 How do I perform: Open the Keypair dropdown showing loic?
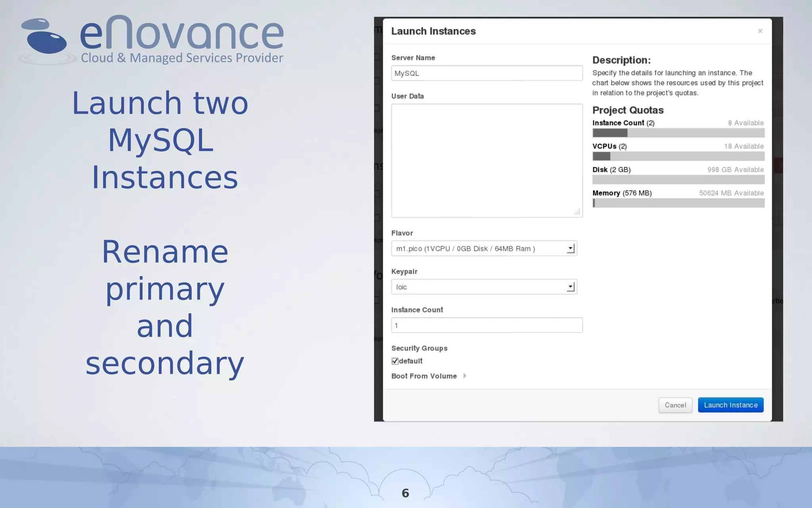[x=484, y=287]
